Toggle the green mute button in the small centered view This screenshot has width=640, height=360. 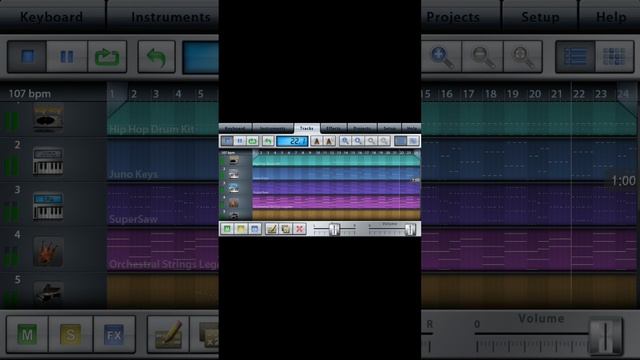coord(227,229)
